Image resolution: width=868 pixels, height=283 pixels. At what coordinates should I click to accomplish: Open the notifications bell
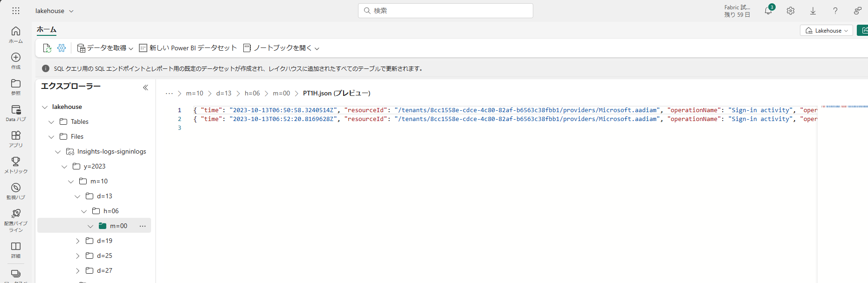point(768,11)
